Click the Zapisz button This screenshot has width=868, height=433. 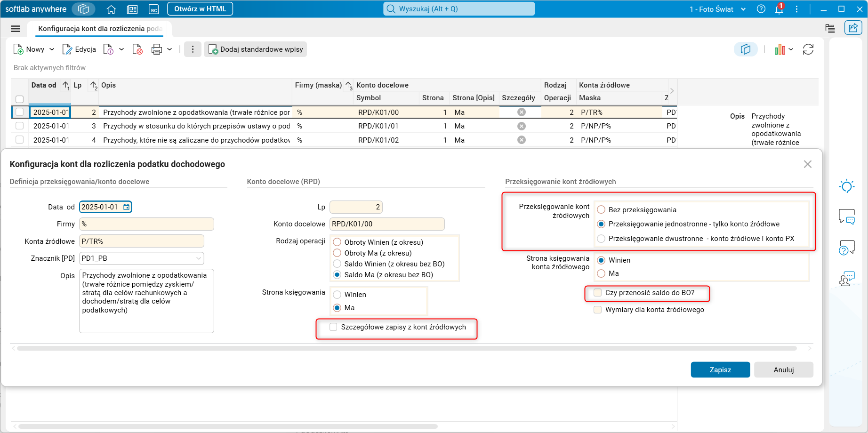tap(720, 370)
